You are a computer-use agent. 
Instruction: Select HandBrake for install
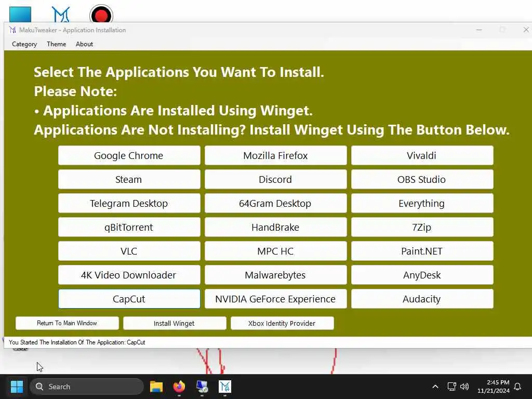tap(275, 227)
